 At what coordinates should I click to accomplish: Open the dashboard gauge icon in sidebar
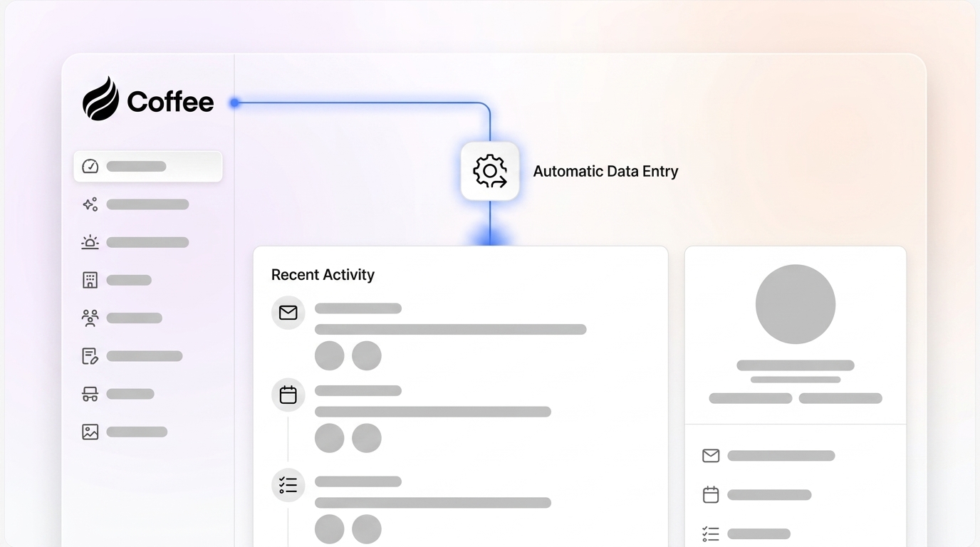[x=90, y=165]
